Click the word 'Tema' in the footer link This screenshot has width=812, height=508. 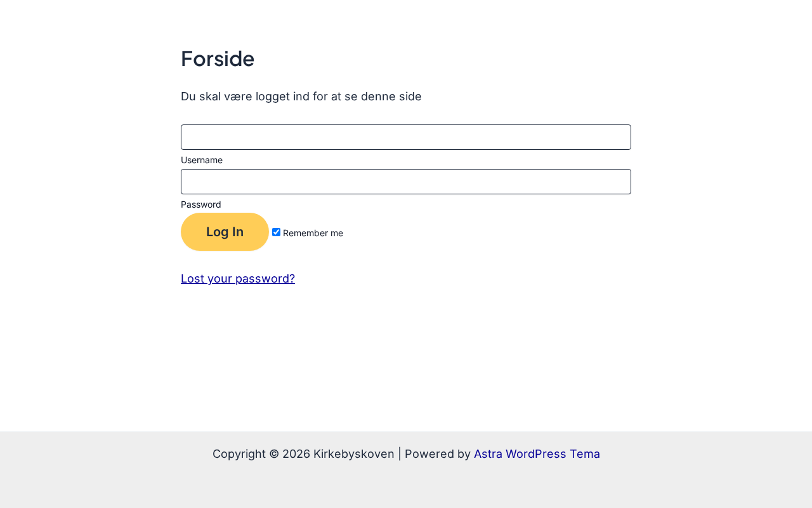[585, 454]
